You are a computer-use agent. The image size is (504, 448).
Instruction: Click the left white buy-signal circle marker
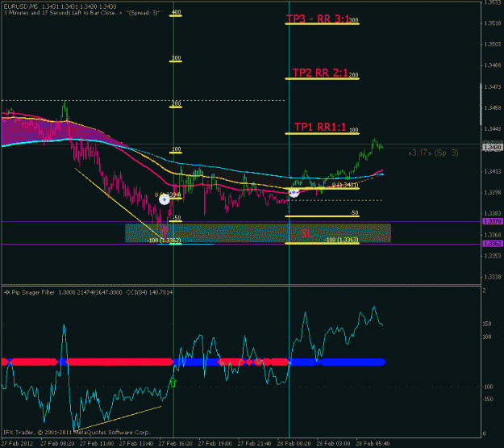coord(165,200)
